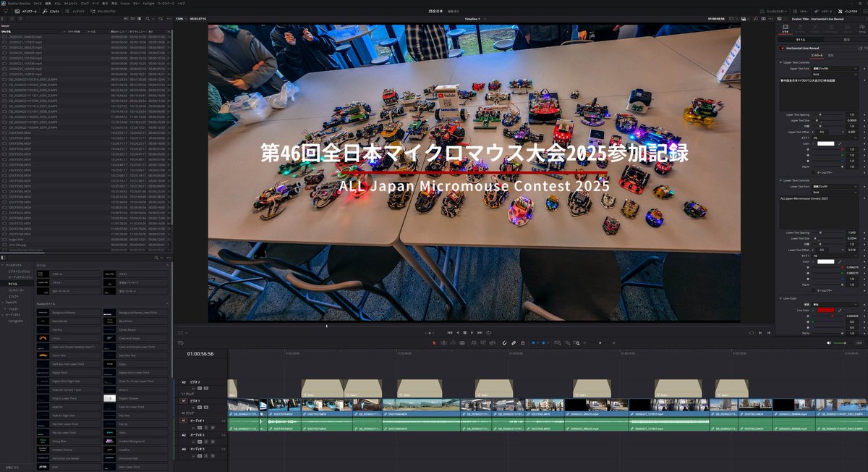The width and height of the screenshot is (868, 472).
Task: Switch to the 設定 tab under Horizontal Line Reveal
Action: tap(830, 55)
